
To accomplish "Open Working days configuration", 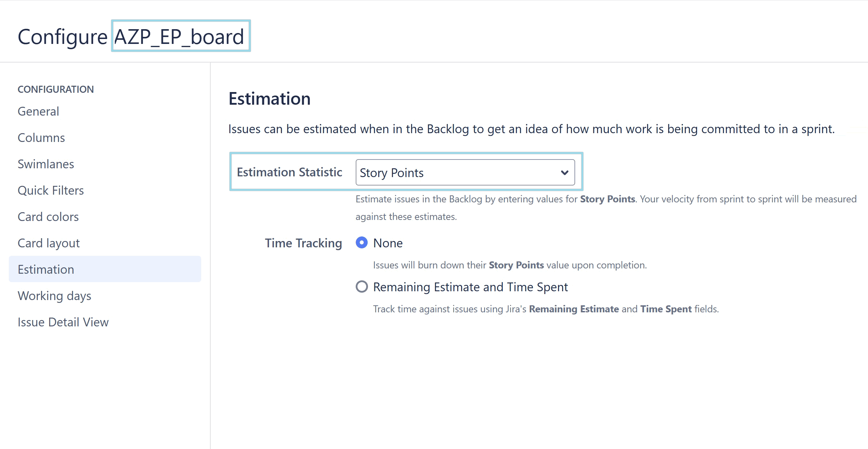I will pyautogui.click(x=54, y=296).
